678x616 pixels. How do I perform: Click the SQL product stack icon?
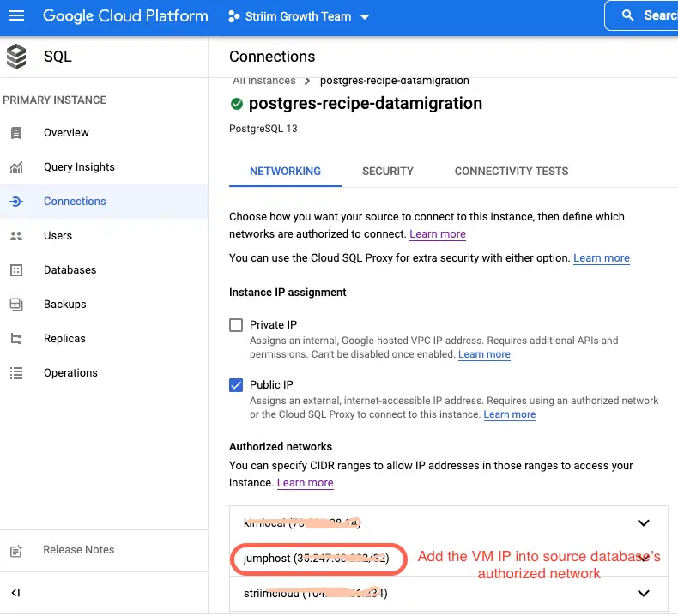[16, 57]
